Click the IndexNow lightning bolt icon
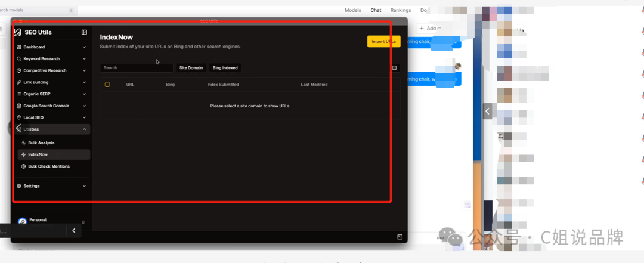Image resolution: width=644 pixels, height=263 pixels. tap(24, 154)
